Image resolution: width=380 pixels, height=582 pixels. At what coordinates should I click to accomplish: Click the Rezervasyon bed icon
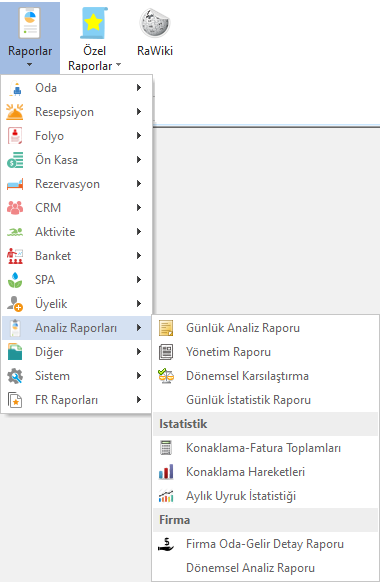click(x=15, y=184)
